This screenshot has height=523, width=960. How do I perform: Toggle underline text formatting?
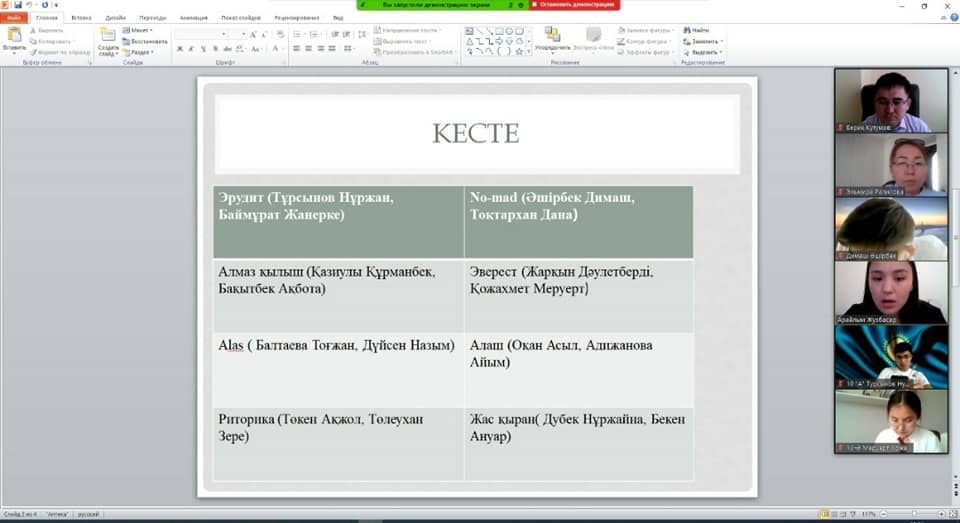(205, 48)
